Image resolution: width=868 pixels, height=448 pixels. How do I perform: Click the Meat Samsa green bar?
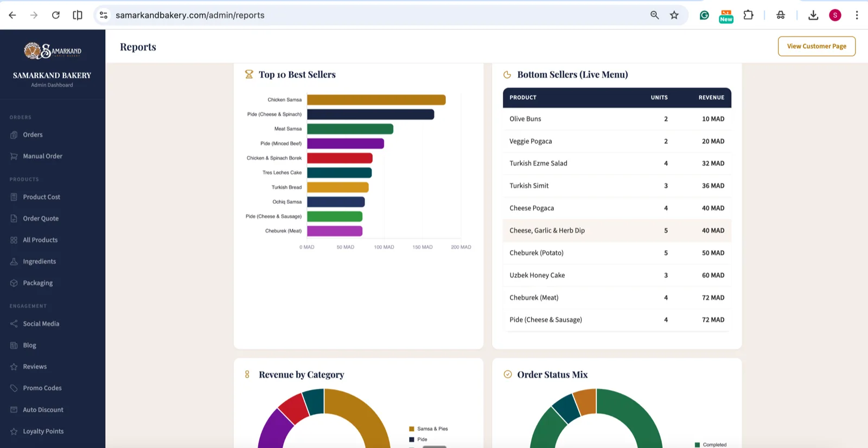(350, 129)
